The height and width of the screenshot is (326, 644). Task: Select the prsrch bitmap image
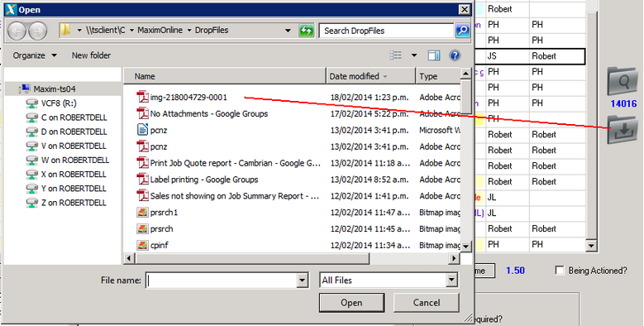coord(155,229)
